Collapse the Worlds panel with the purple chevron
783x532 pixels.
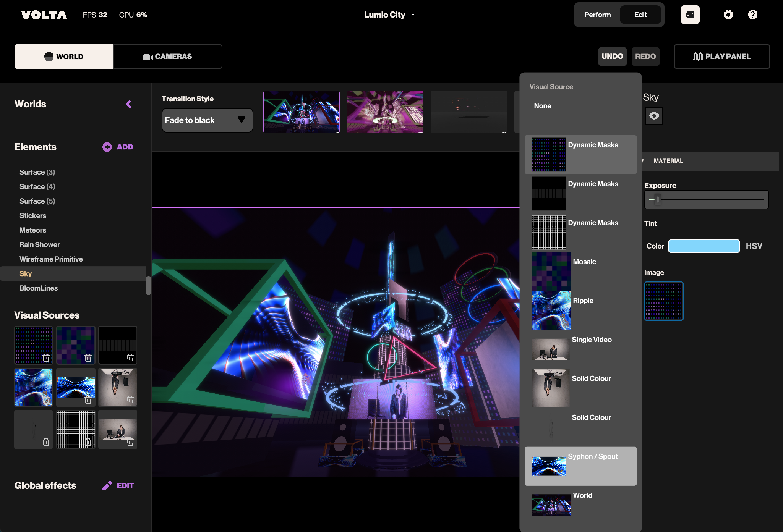(129, 104)
